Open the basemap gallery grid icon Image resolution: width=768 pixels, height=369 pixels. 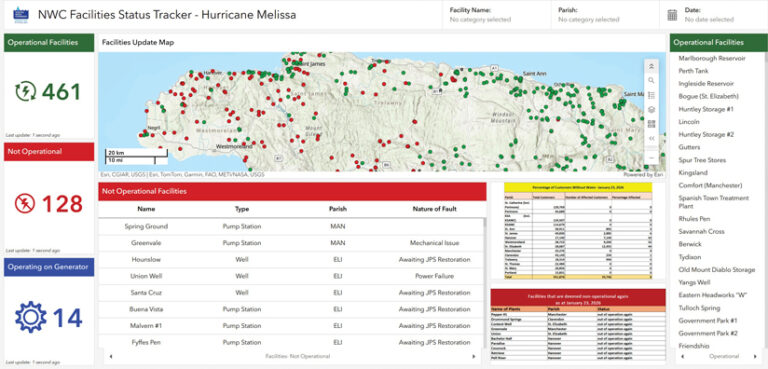point(651,123)
